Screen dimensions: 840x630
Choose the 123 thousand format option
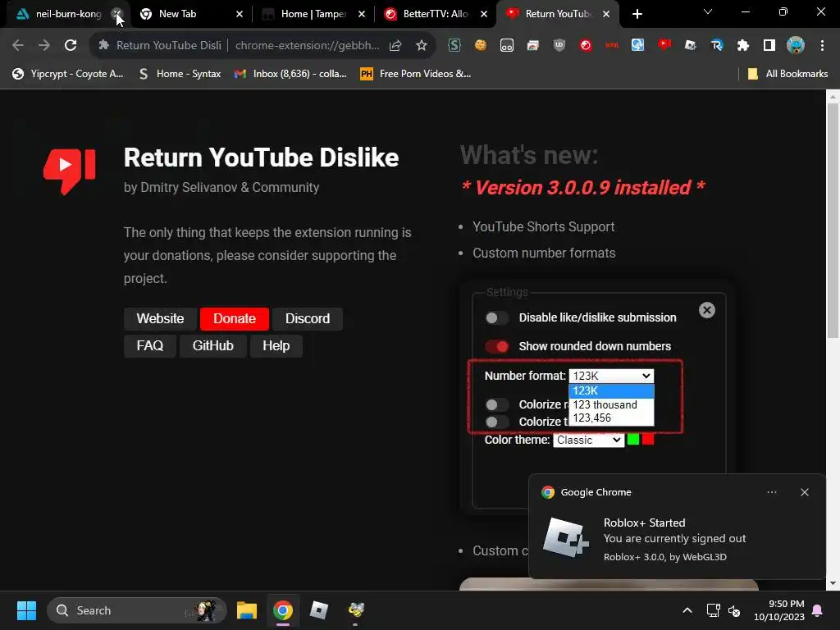[x=611, y=405]
